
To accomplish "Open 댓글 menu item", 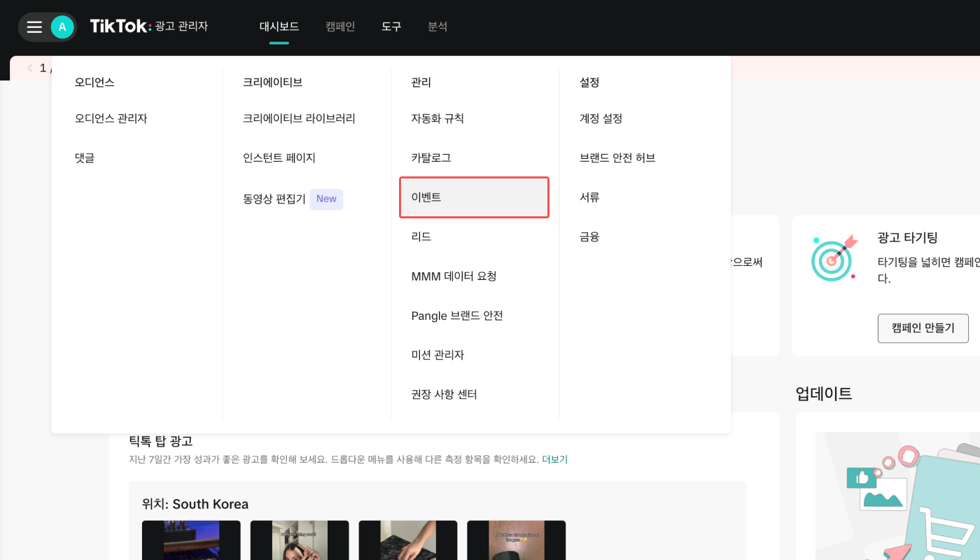I will (x=85, y=158).
